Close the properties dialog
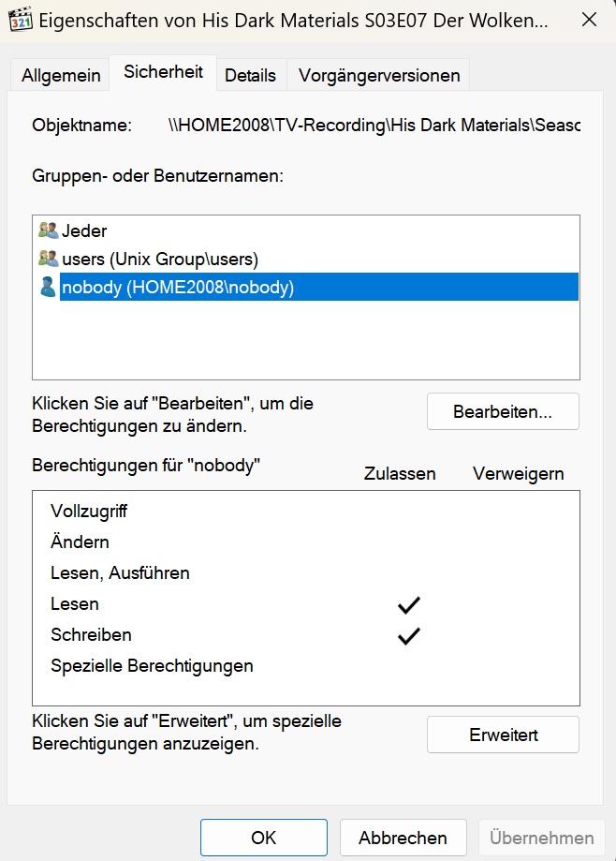616x861 pixels. click(589, 20)
